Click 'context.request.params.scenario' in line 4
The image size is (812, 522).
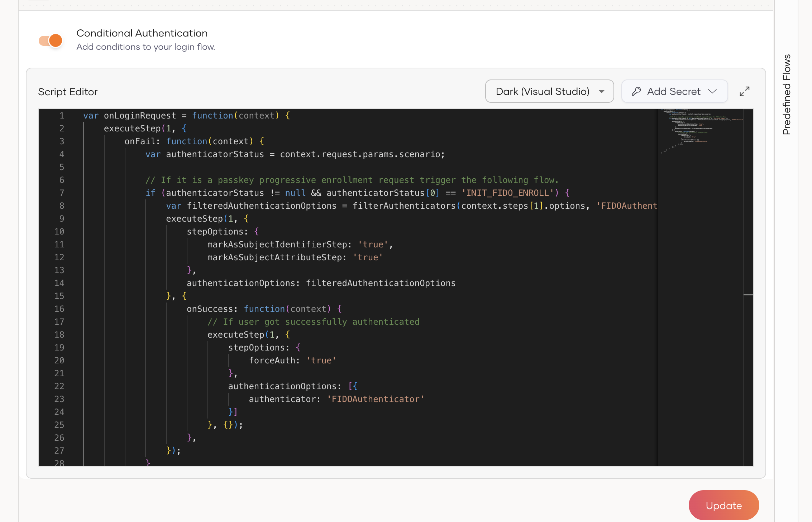(x=360, y=154)
